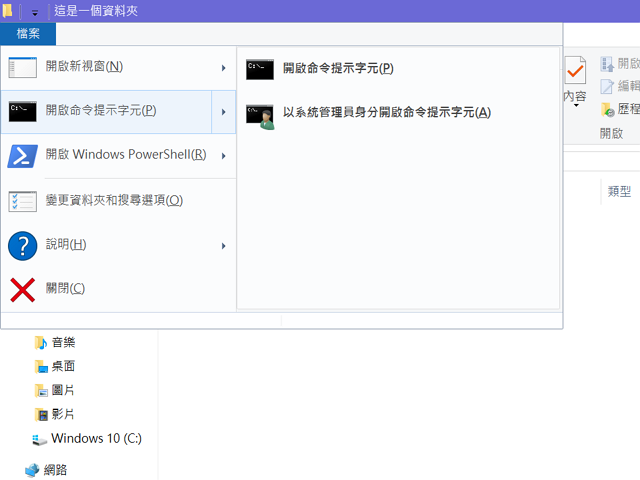Image resolution: width=640 pixels, height=480 pixels.
Task: Click the 內容 properties checkmark icon
Action: [575, 71]
